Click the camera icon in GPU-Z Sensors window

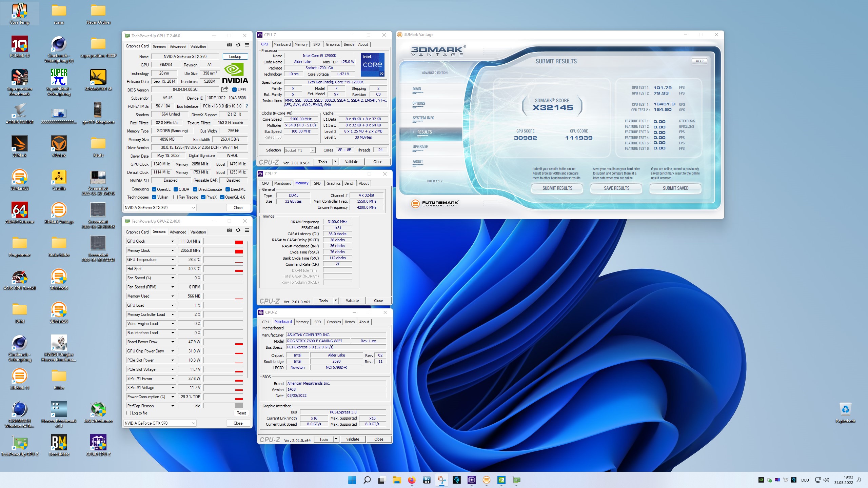click(x=230, y=230)
